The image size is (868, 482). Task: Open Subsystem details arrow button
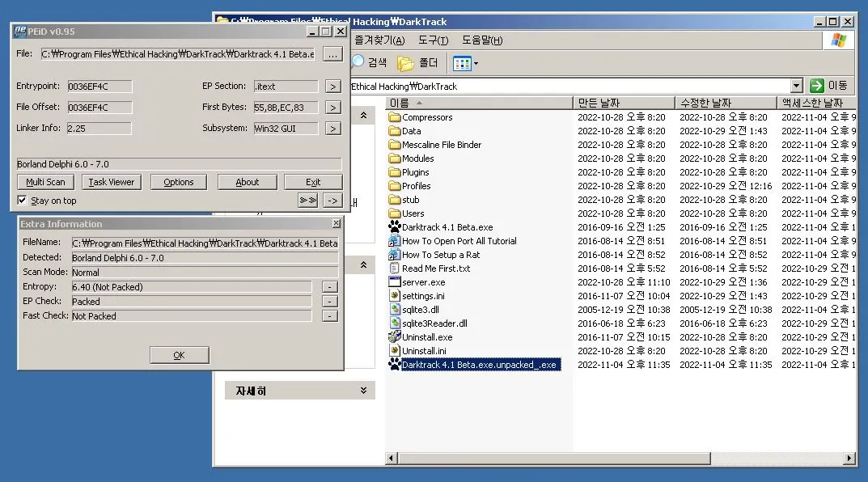click(x=332, y=129)
